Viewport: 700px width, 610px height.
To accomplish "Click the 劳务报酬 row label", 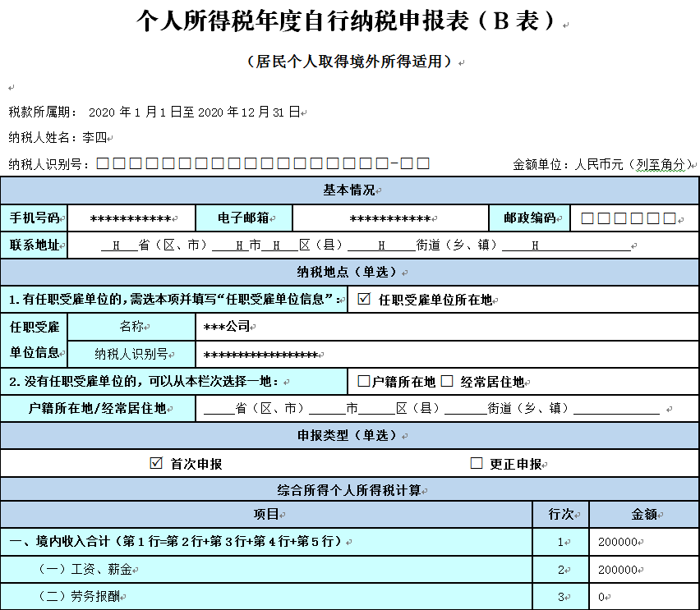I will pos(80,596).
